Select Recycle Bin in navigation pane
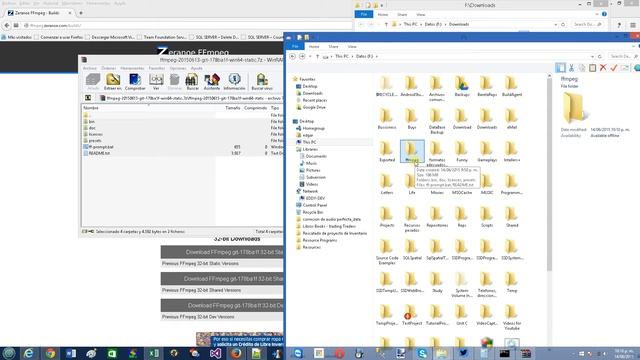Image resolution: width=640 pixels, height=360 pixels. click(313, 212)
